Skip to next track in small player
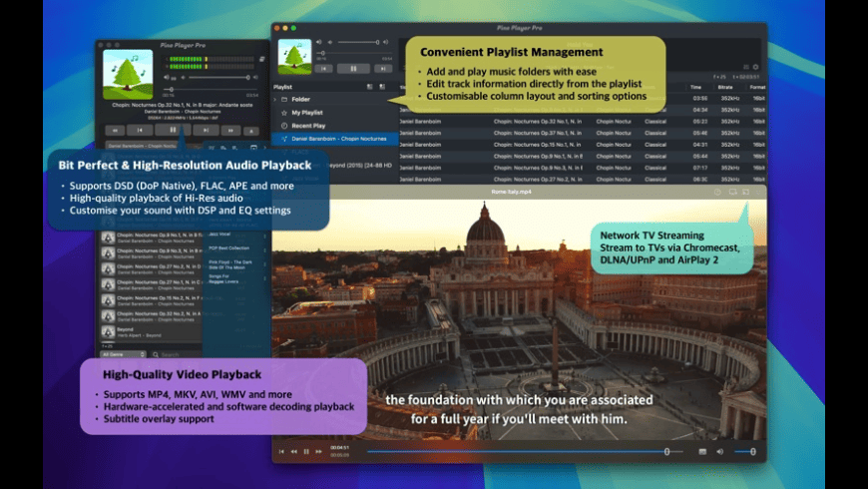The width and height of the screenshot is (868, 489). point(206,130)
